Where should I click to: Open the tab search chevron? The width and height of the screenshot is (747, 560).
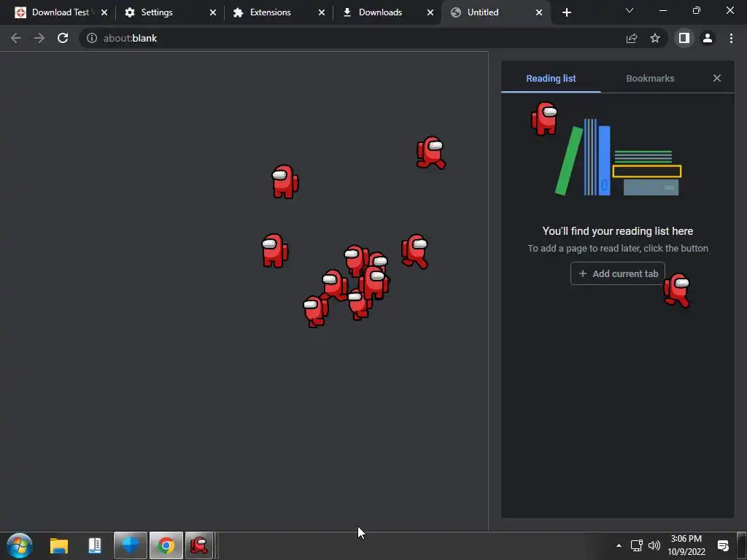click(x=630, y=10)
